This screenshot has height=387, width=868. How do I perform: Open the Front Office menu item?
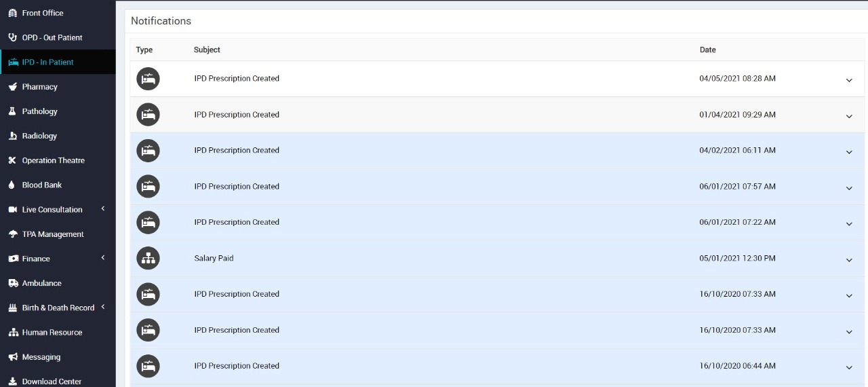42,13
